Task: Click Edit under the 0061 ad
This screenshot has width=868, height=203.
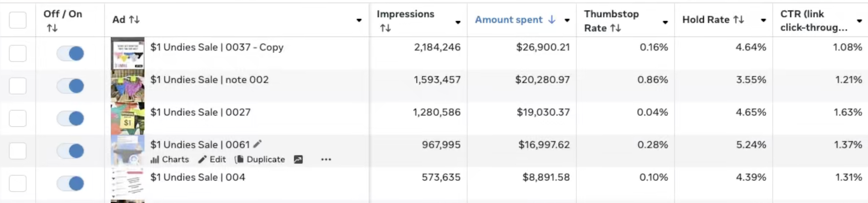Action: (212, 159)
